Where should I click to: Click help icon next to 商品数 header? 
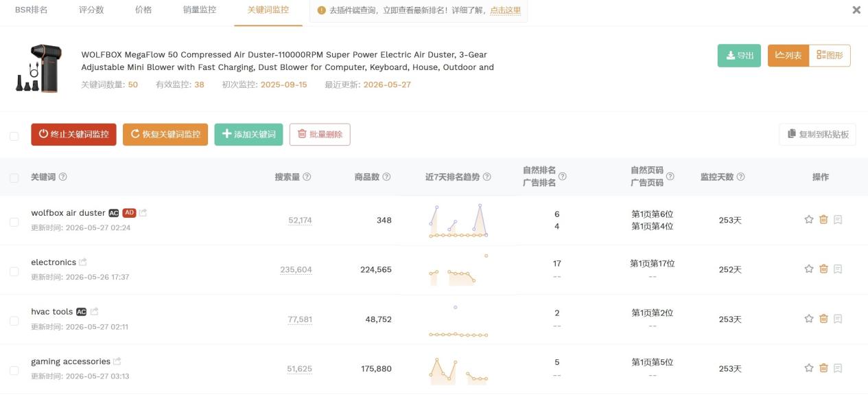pyautogui.click(x=386, y=177)
